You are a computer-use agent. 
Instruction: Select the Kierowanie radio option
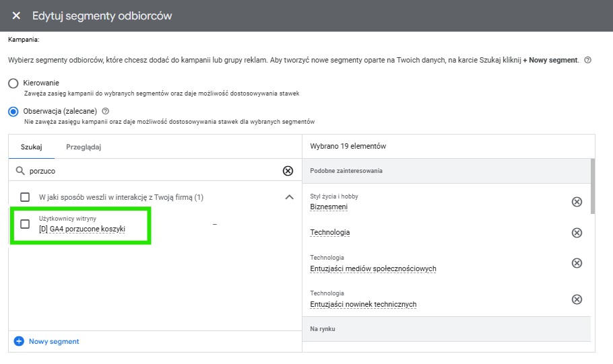click(13, 83)
